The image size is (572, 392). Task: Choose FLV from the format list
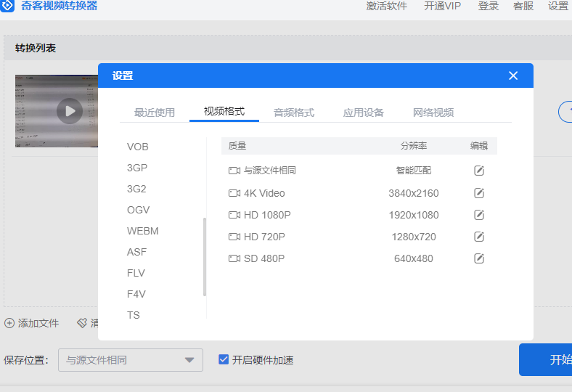point(136,273)
